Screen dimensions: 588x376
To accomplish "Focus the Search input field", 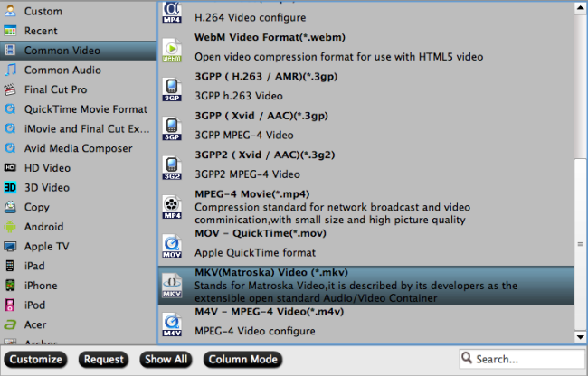I will (522, 359).
